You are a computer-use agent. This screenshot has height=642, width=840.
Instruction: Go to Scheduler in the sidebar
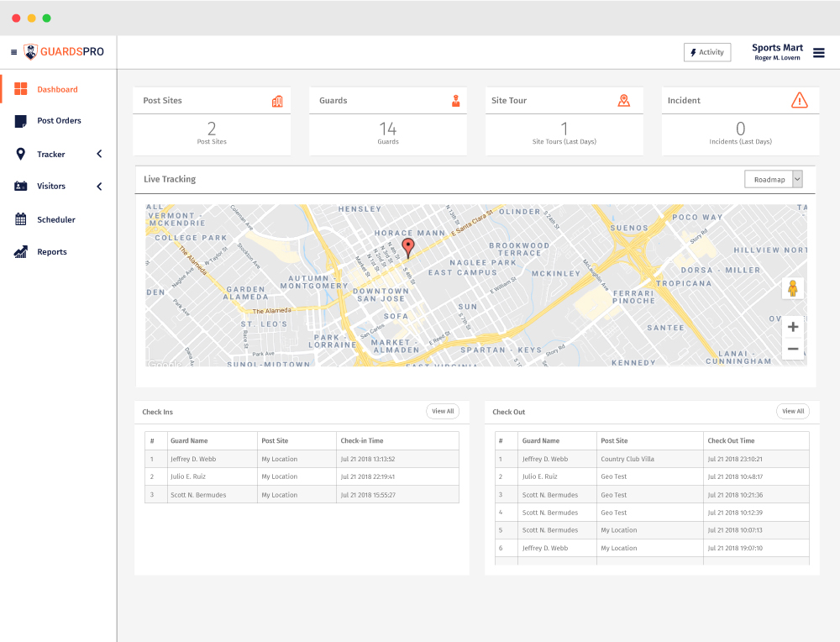tap(56, 220)
